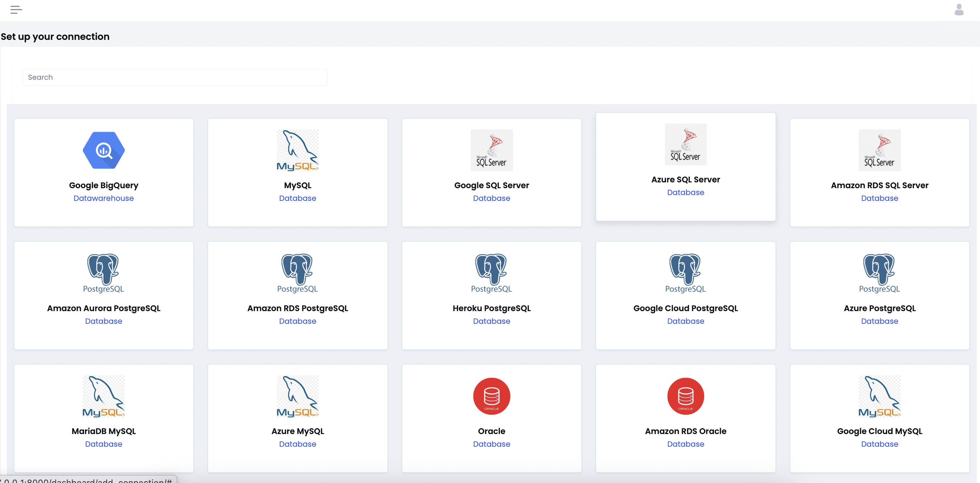Click Database label under Azure PostgreSQL

point(879,321)
